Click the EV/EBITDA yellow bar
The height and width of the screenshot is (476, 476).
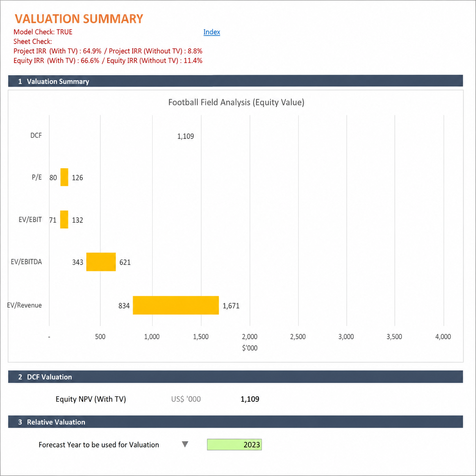pyautogui.click(x=101, y=262)
